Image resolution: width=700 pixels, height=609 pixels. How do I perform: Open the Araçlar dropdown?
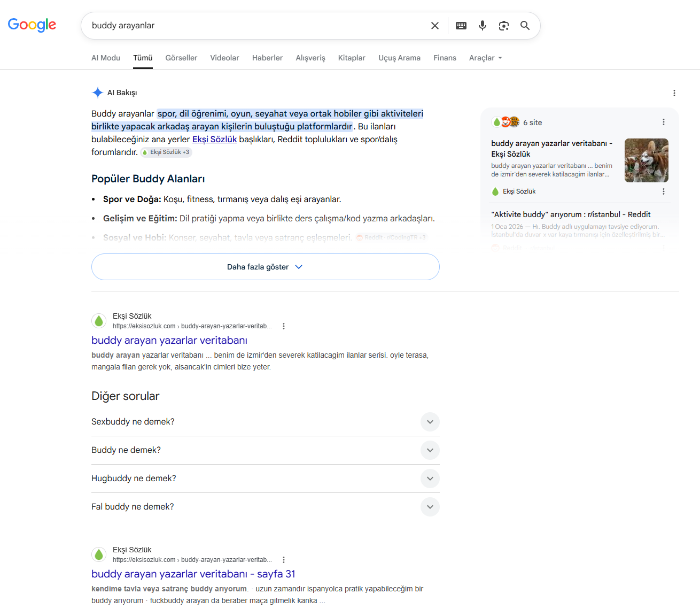[486, 58]
